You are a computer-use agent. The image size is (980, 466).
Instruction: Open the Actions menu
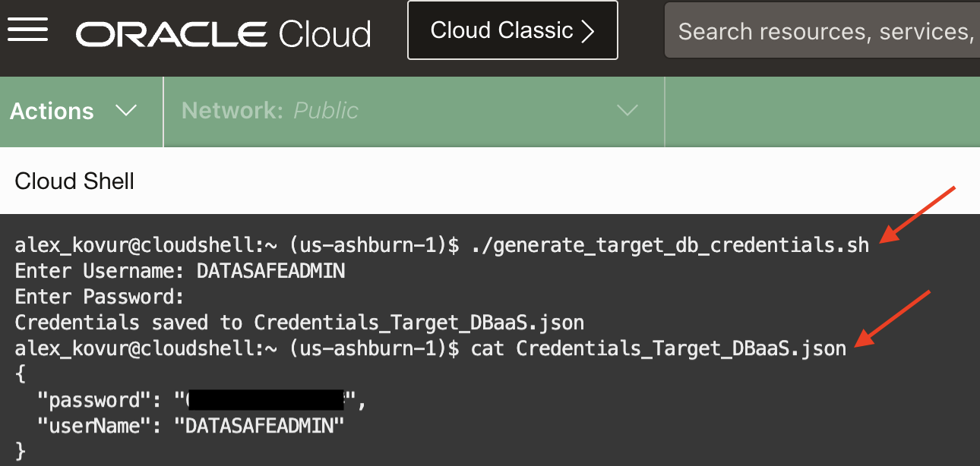(x=73, y=111)
